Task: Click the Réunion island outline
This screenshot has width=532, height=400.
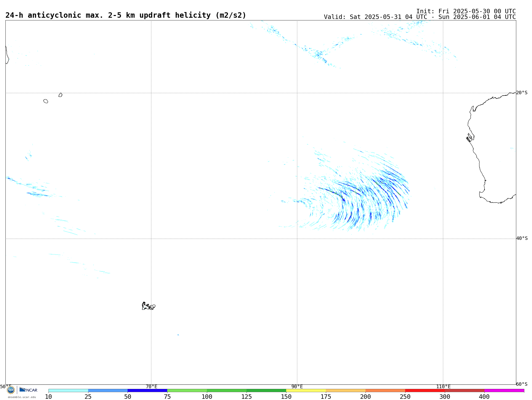Action: point(46,101)
